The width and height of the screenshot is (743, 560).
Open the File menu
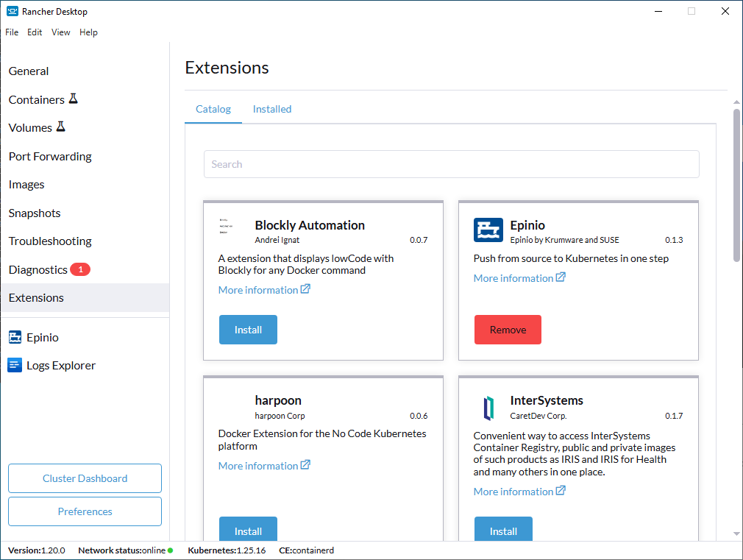[12, 32]
